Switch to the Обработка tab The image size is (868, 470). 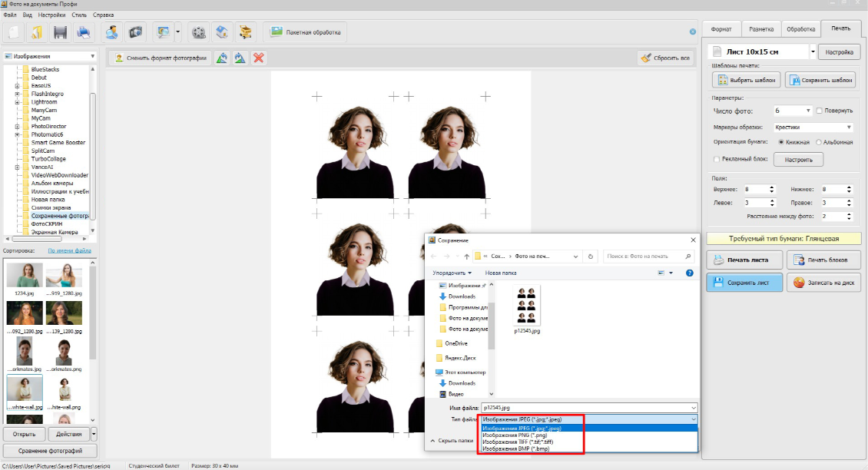tap(800, 28)
